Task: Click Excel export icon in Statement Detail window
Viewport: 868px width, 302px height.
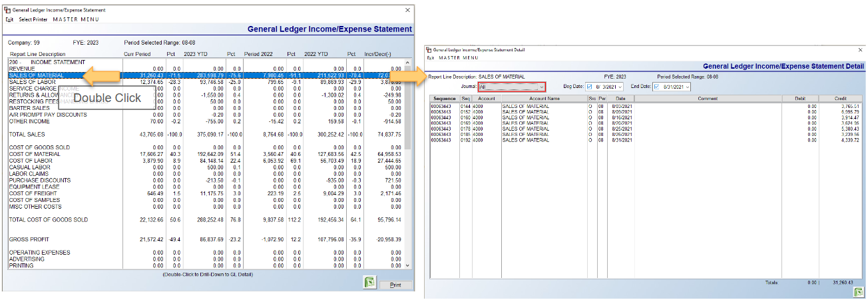Action: coord(859,291)
